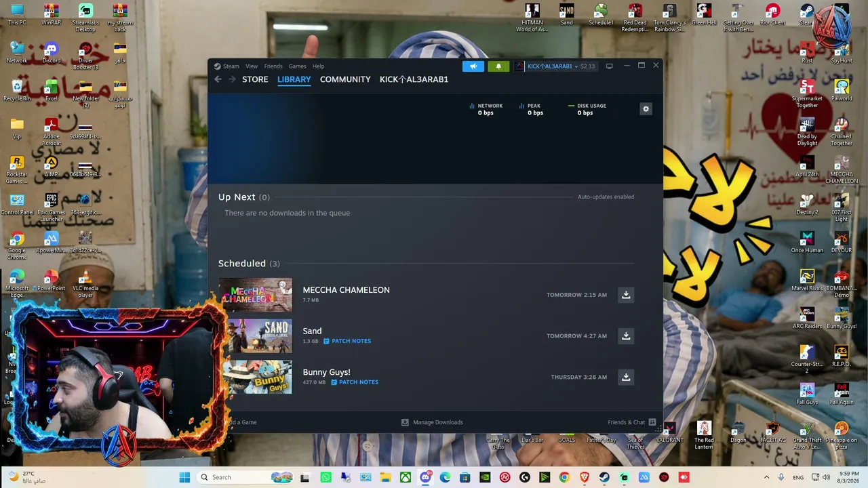Click the 27°C weather widget

pyautogui.click(x=26, y=477)
